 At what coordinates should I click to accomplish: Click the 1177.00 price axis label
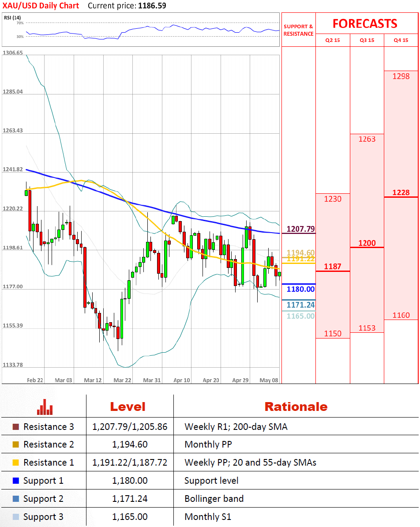pos(13,287)
